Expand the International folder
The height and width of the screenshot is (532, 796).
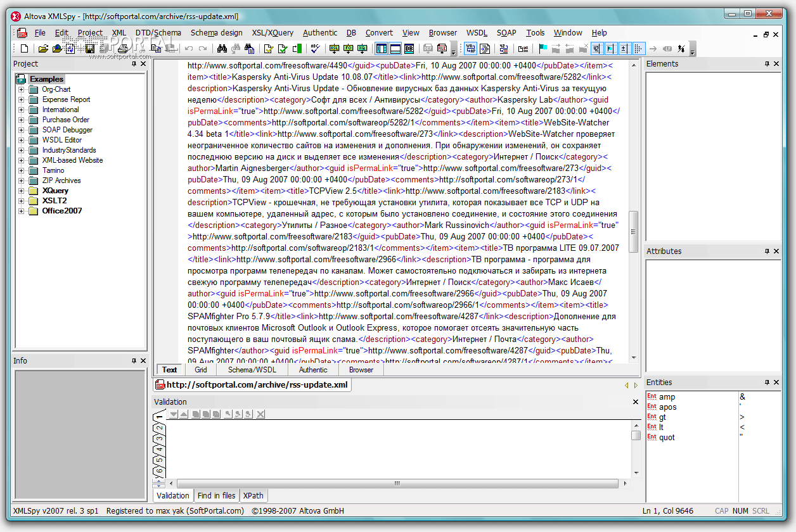(x=21, y=110)
